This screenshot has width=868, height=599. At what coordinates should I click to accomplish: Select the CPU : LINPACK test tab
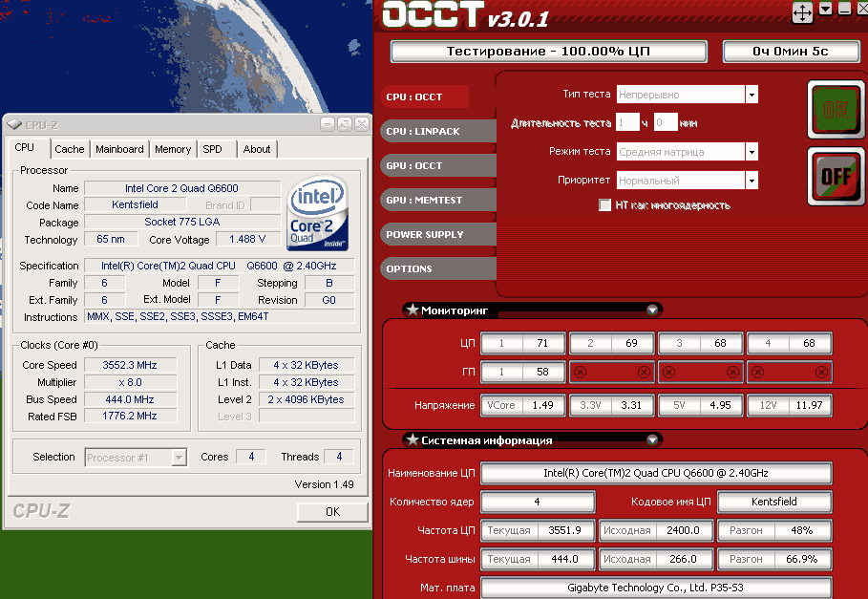(425, 131)
